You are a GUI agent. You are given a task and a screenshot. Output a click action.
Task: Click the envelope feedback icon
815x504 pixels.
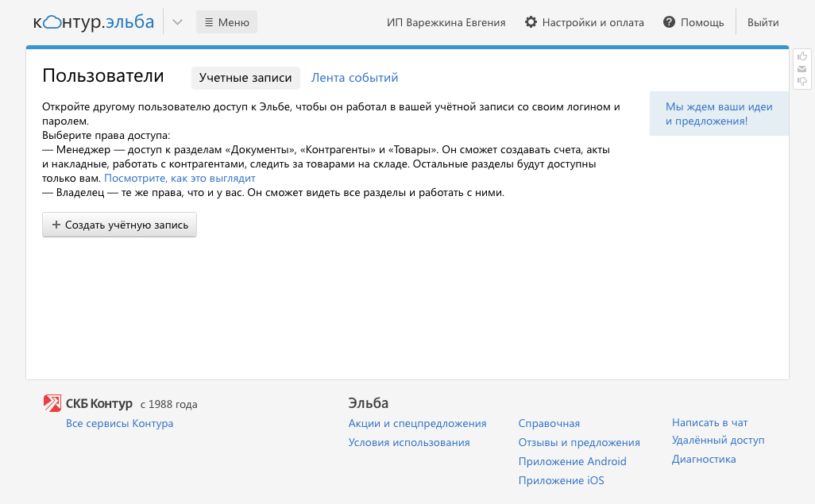click(x=802, y=69)
